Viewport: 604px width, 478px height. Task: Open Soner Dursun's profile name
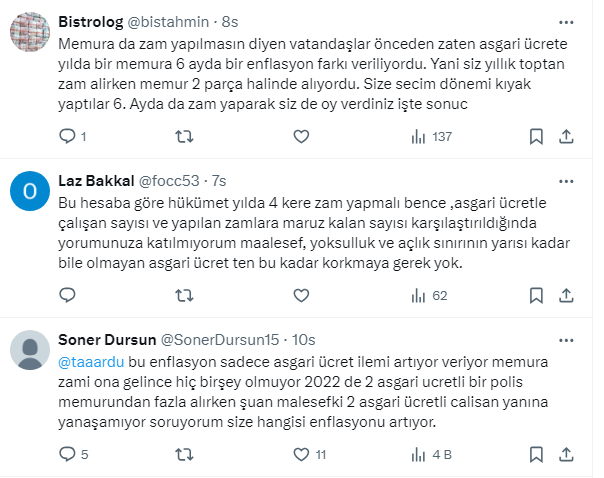[x=102, y=339]
